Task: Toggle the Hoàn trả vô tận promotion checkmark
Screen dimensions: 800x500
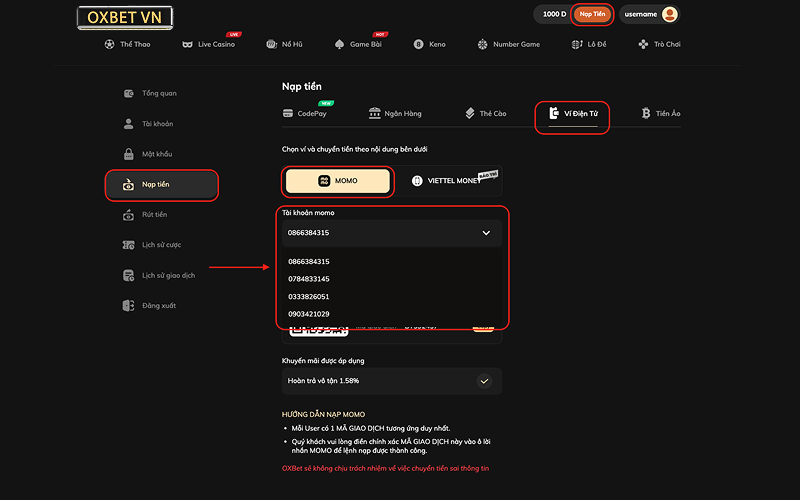Action: click(484, 381)
